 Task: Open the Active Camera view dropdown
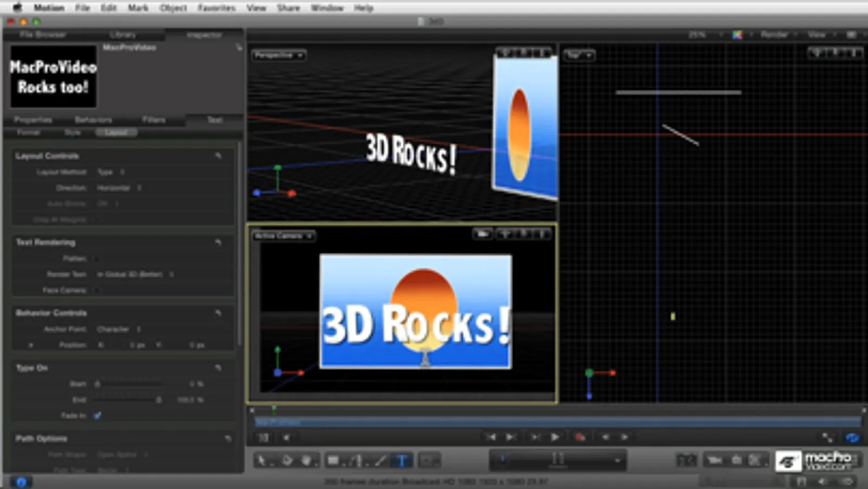tap(283, 236)
